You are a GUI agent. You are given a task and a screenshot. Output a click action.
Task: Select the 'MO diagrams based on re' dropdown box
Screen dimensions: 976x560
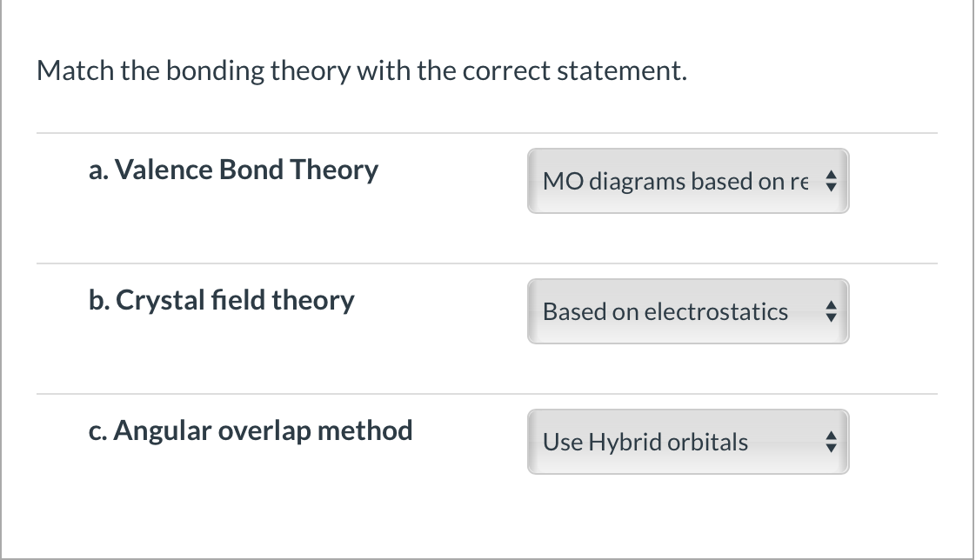687,181
